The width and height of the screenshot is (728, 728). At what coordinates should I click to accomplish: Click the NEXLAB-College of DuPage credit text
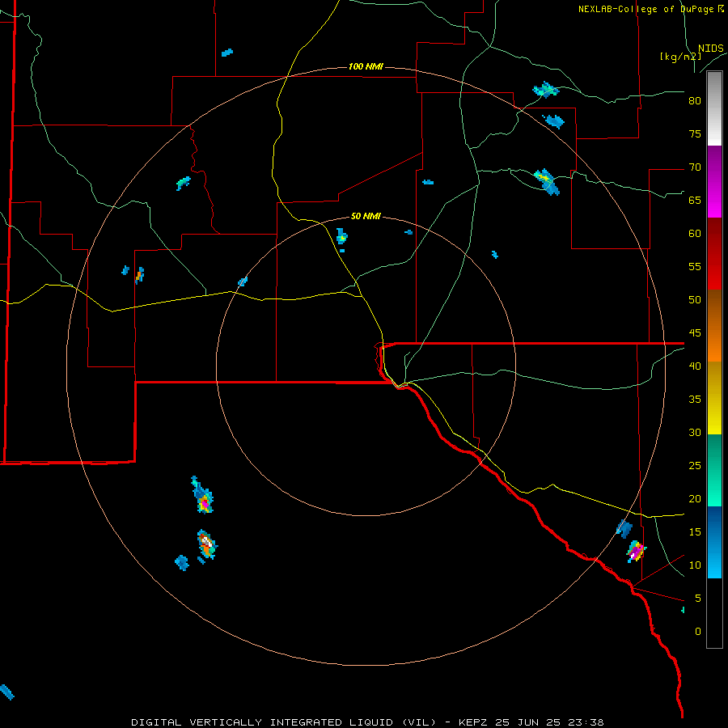pyautogui.click(x=650, y=9)
